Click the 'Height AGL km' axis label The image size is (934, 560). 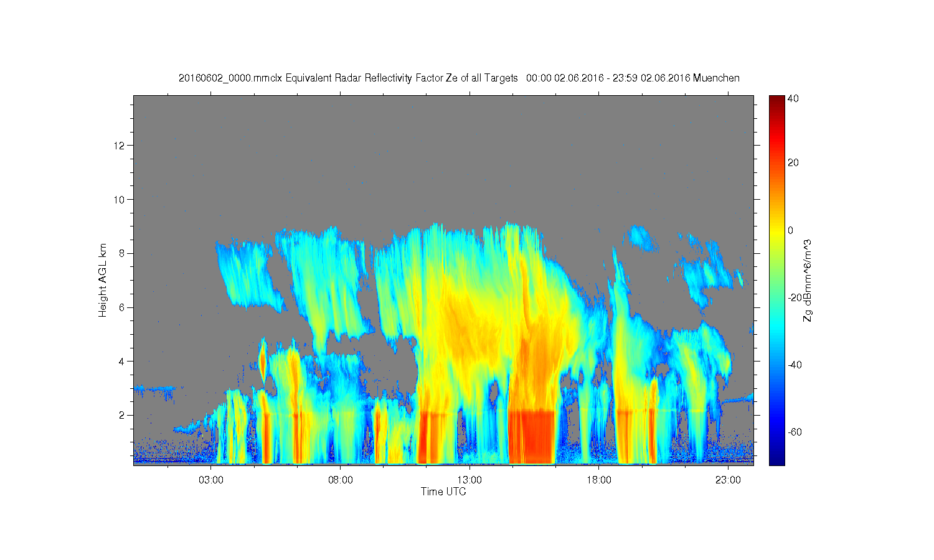(103, 280)
